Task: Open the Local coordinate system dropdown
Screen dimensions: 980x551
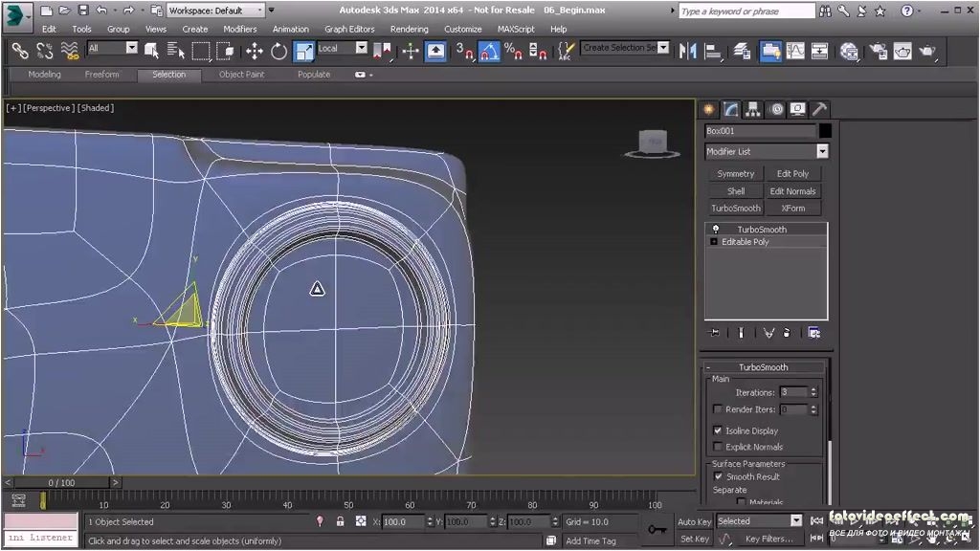Action: pos(343,48)
